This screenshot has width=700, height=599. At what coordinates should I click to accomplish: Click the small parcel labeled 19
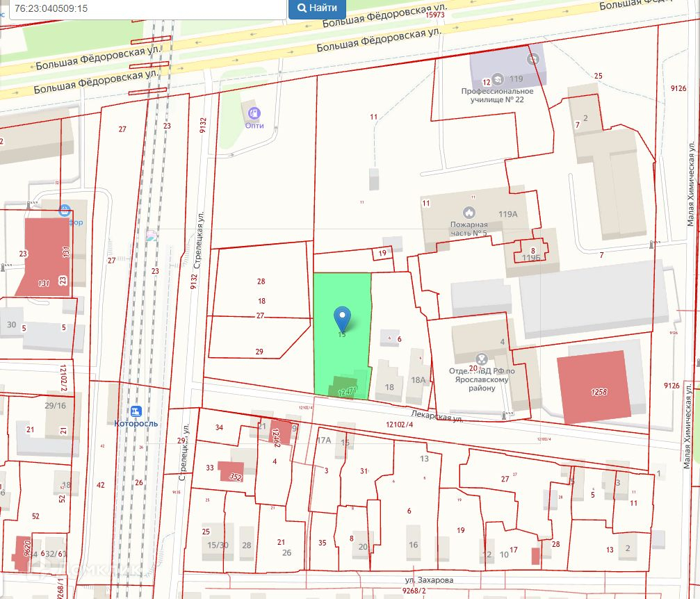click(x=382, y=253)
